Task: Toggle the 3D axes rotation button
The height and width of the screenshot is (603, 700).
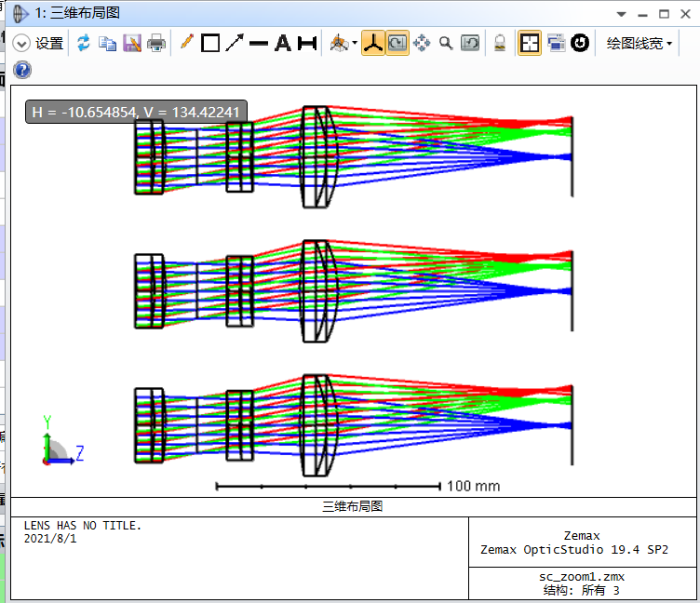Action: pos(373,43)
